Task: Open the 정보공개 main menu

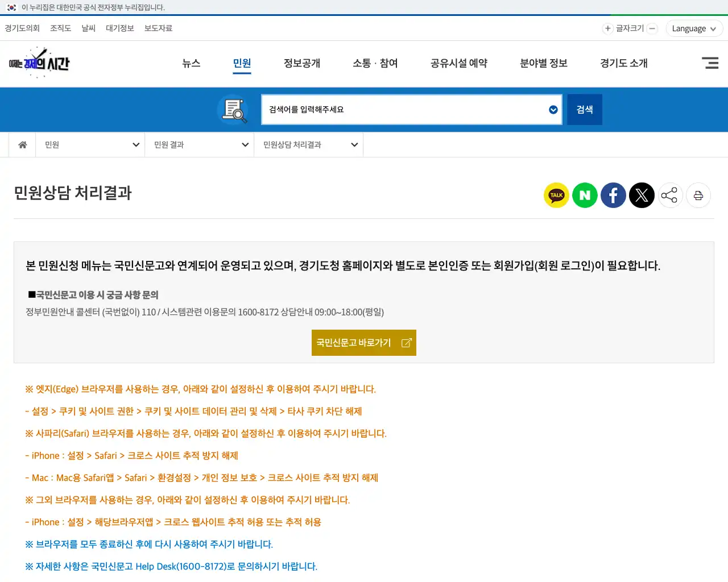Action: coord(302,63)
